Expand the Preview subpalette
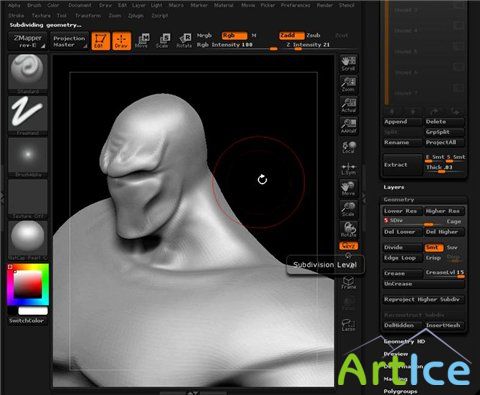The width and height of the screenshot is (480, 395). (396, 354)
